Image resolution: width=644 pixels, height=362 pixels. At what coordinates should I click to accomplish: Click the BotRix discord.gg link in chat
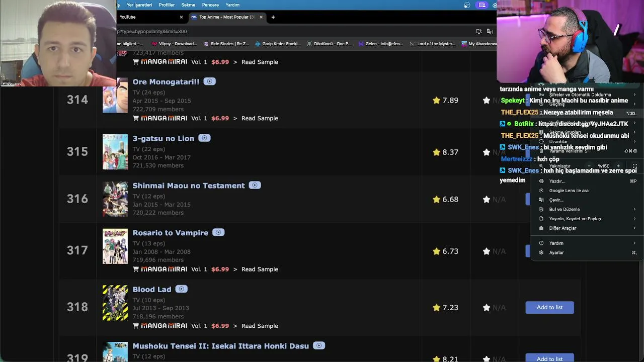(583, 124)
